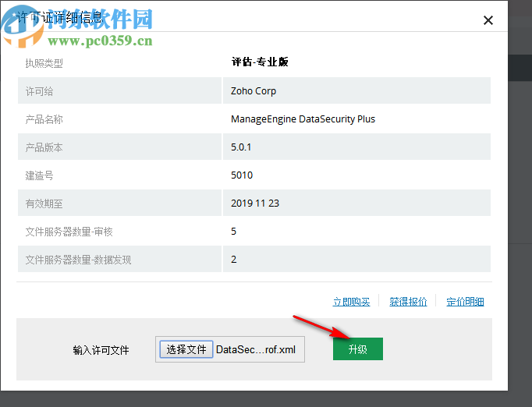Select the audit file server count 5

[x=233, y=232]
